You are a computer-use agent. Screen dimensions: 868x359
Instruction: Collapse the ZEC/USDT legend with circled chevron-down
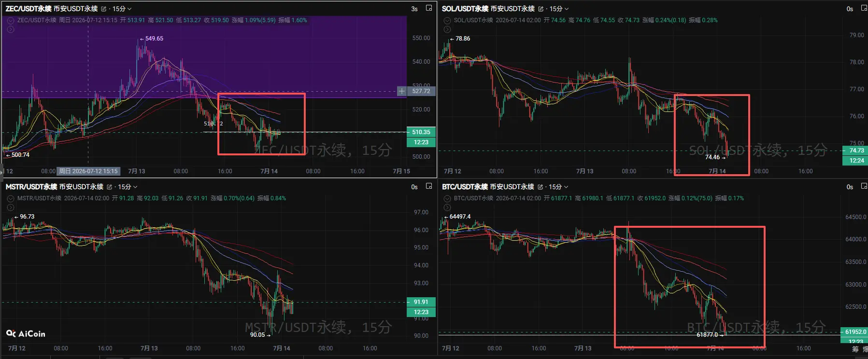pyautogui.click(x=11, y=20)
